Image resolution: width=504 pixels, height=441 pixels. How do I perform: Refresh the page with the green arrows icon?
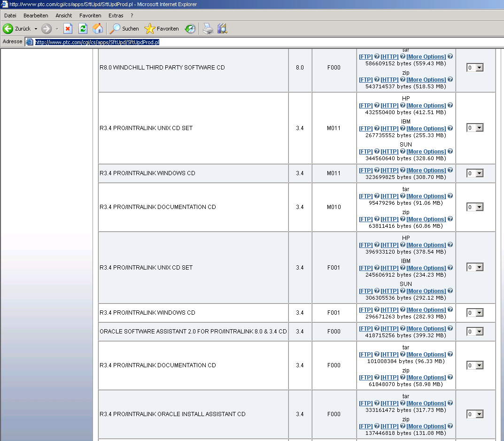pos(83,29)
